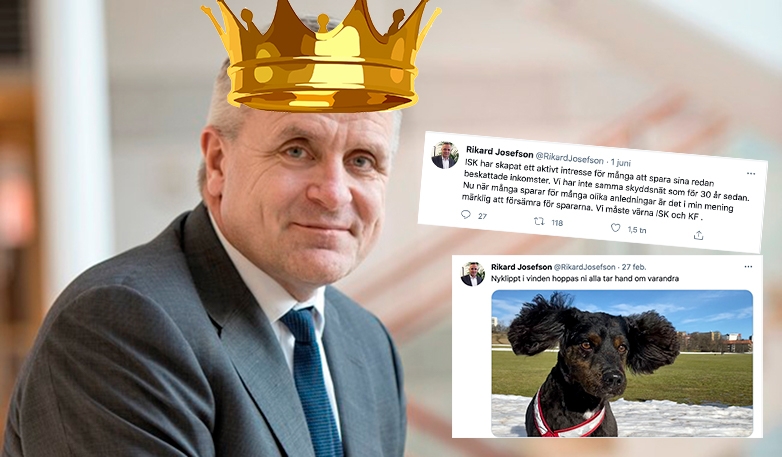Image resolution: width=782 pixels, height=457 pixels.
Task: Click the 118 retweet count
Action: (557, 223)
